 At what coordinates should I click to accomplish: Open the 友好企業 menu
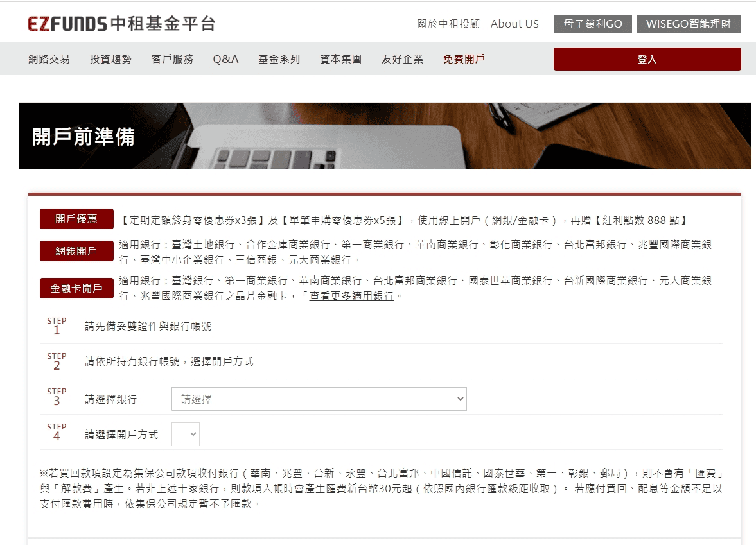(x=403, y=59)
